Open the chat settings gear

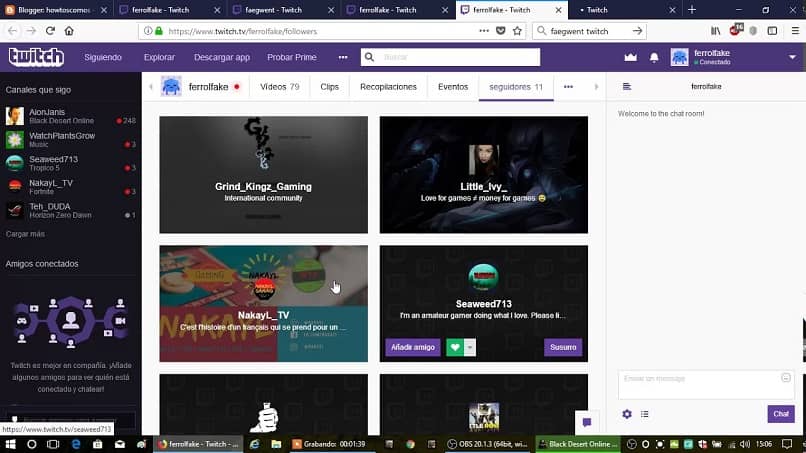pos(627,414)
